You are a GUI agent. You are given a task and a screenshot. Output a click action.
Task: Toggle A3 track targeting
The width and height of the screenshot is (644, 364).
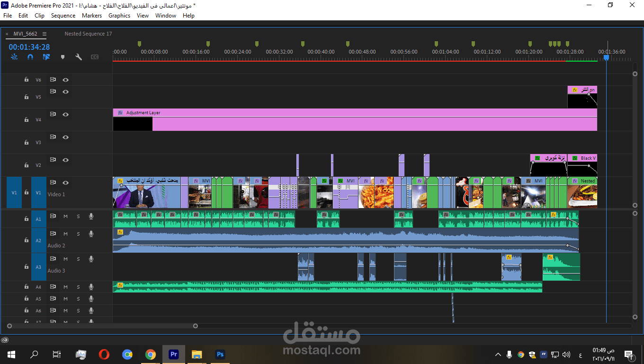[39, 267]
